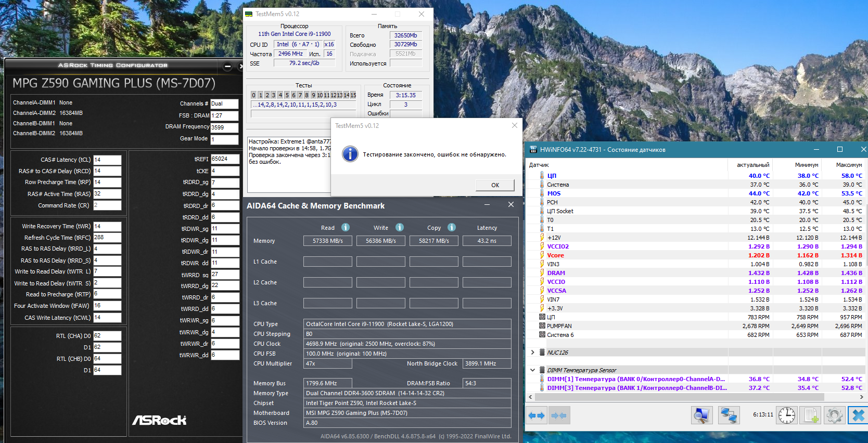Screen dimensions: 868x443
Task: Click the Время value 3:15.35 in TestMem5
Action: coord(405,95)
